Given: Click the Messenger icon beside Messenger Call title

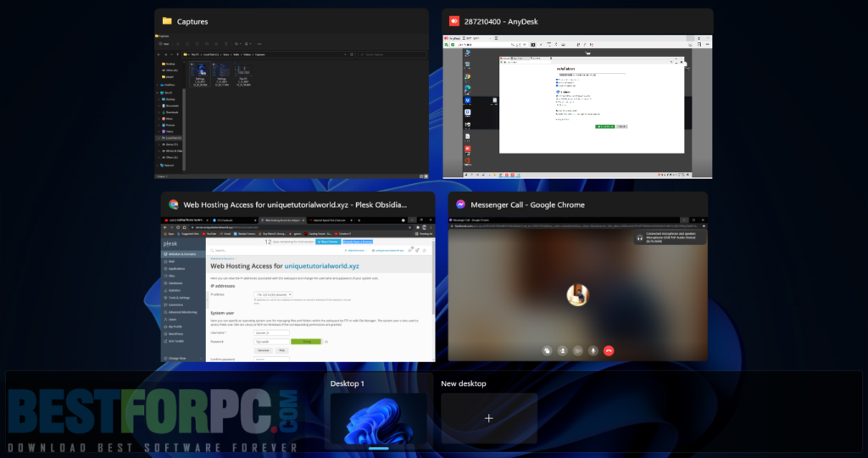Looking at the screenshot, I should pos(460,204).
